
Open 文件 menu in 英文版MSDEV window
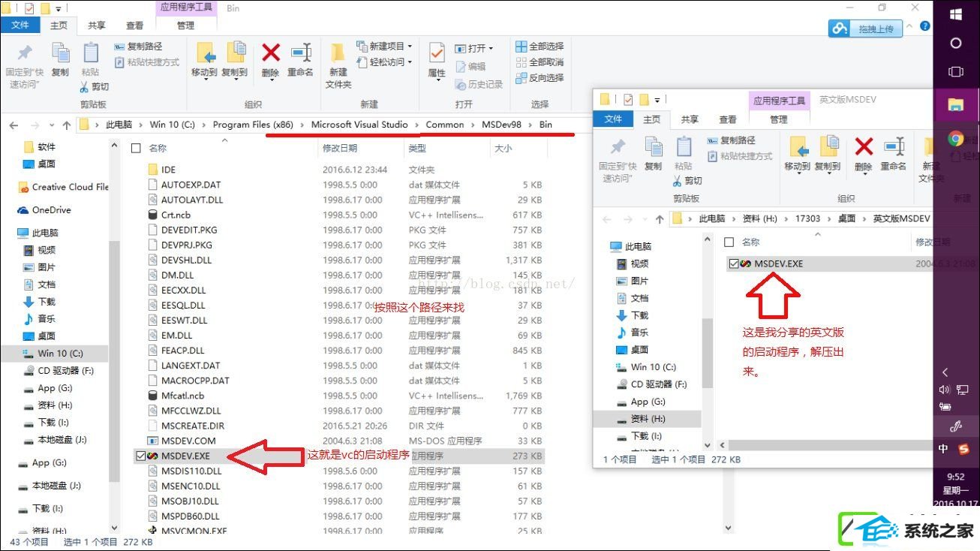(613, 119)
